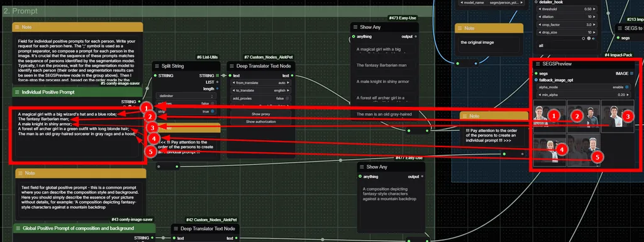Click the '#43 comfy-image-saver' badge

(132, 219)
